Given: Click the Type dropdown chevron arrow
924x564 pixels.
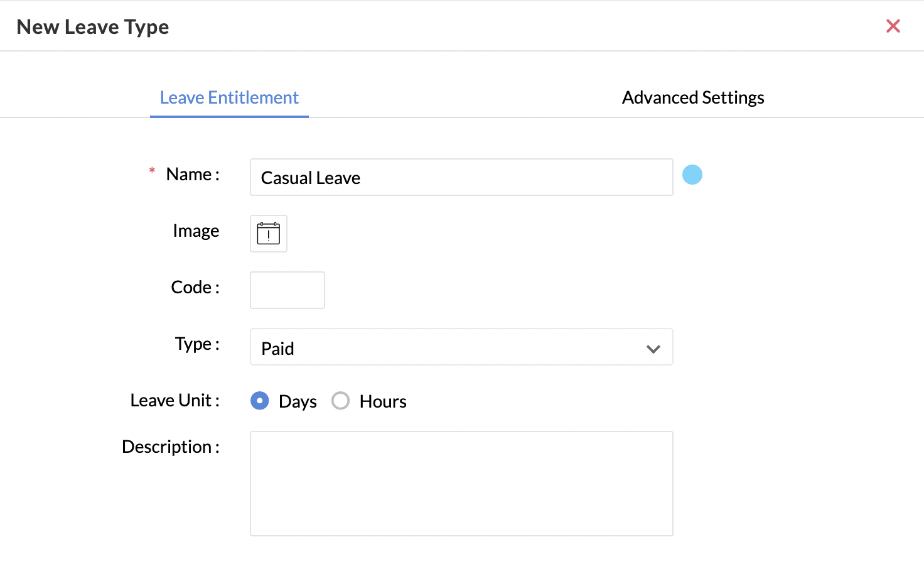Looking at the screenshot, I should [653, 349].
